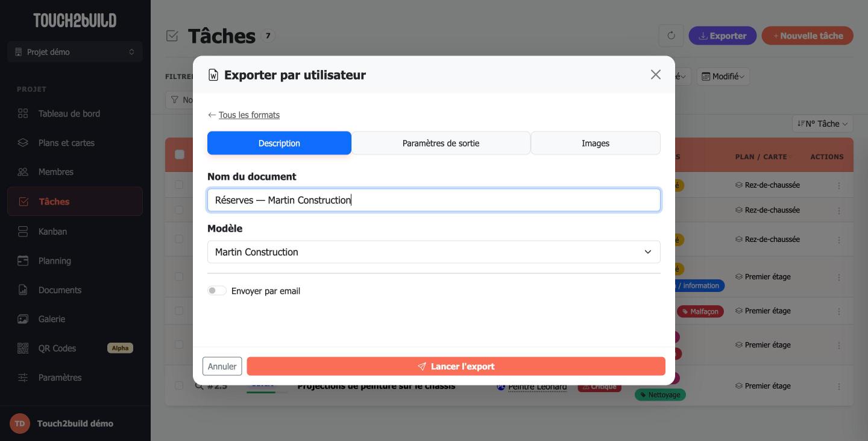The width and height of the screenshot is (868, 441).
Task: Click the Alpha badge next to QR Codes
Action: click(120, 348)
